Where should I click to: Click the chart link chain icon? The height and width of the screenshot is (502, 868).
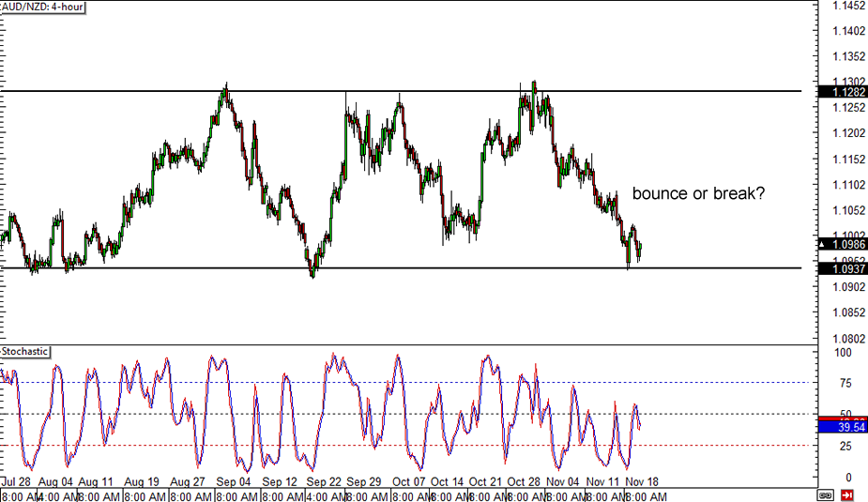[x=826, y=494]
